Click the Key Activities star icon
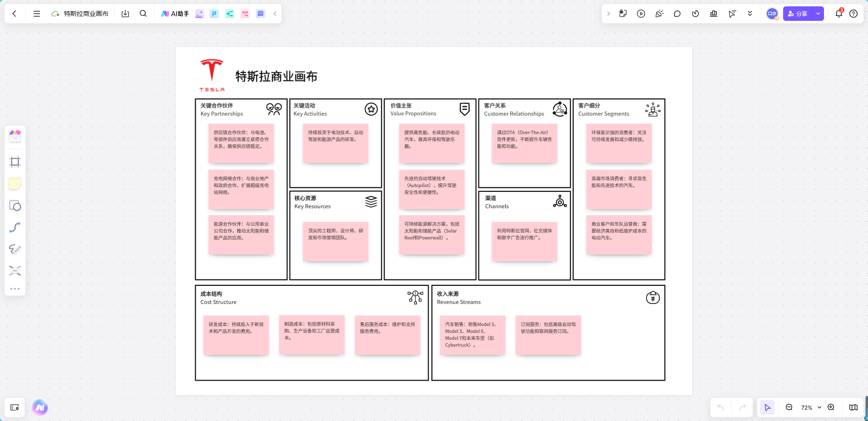Image resolution: width=868 pixels, height=421 pixels. click(371, 109)
